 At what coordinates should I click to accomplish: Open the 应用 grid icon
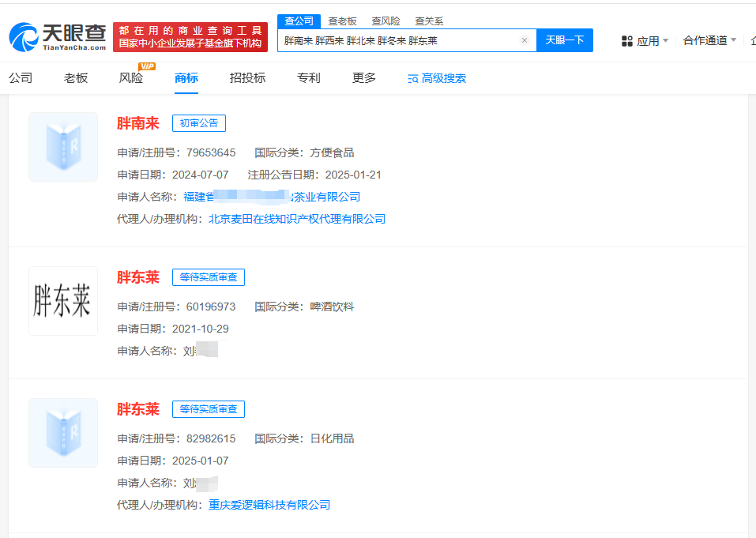click(x=626, y=41)
